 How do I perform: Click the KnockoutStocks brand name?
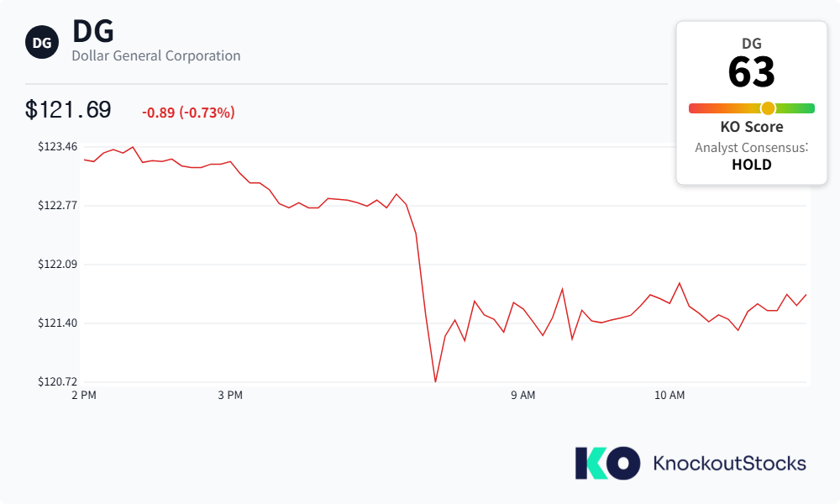pyautogui.click(x=730, y=464)
